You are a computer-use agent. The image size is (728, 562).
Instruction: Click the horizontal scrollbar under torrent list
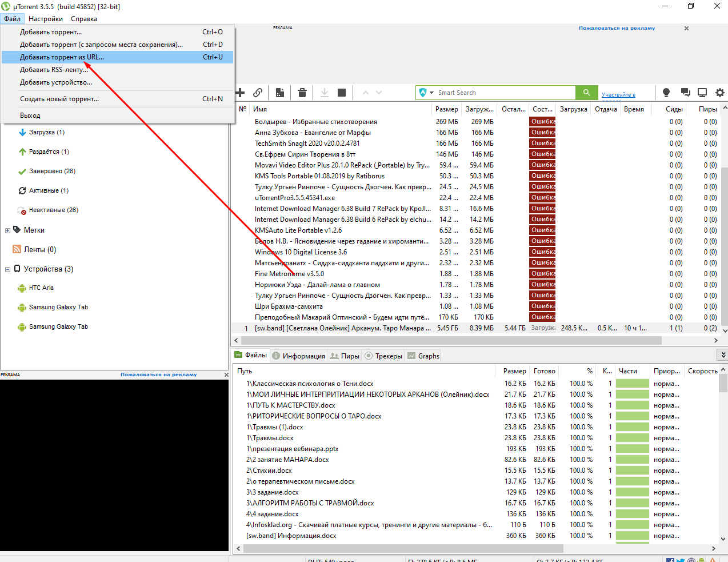[450, 340]
